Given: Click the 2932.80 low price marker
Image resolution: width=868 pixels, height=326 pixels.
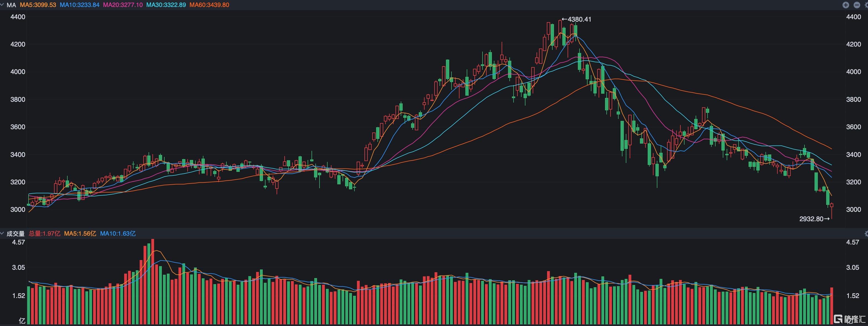Looking at the screenshot, I should (x=815, y=219).
